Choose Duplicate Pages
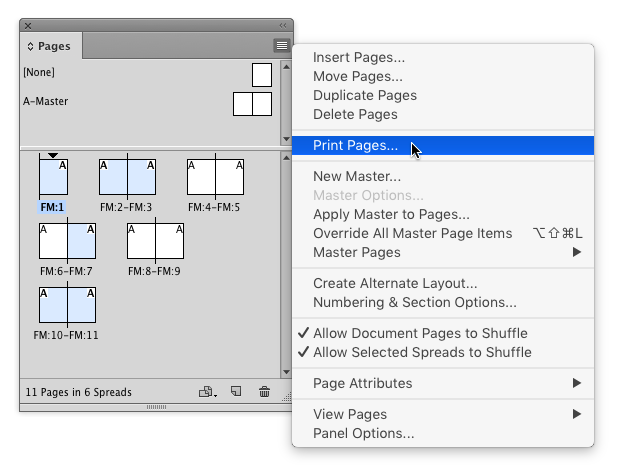Screen dimensions: 617x474 pyautogui.click(x=443, y=95)
